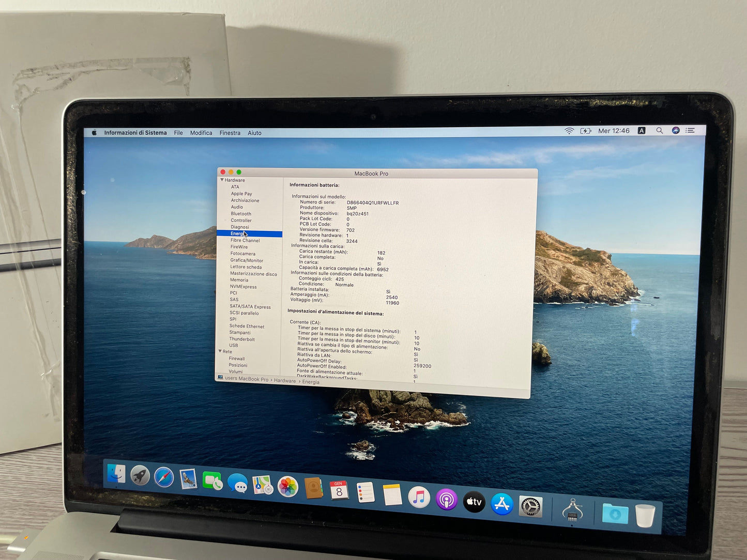Click Wi-Fi status icon in menu bar
The height and width of the screenshot is (560, 747).
point(569,131)
